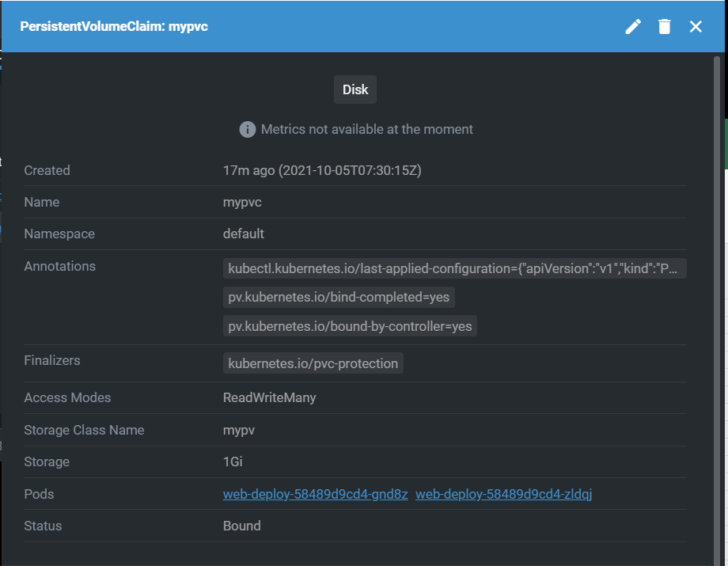Click the namespace value default
The height and width of the screenshot is (566, 728).
(x=244, y=234)
